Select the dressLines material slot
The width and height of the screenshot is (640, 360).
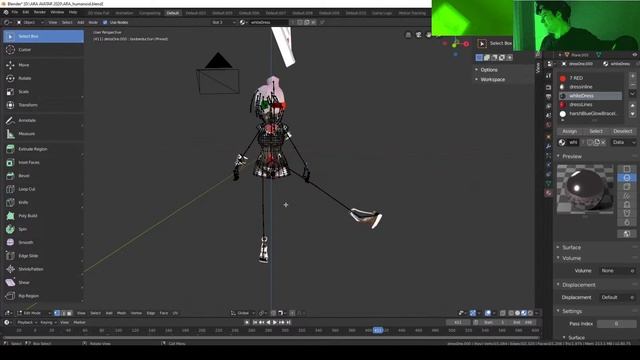click(x=590, y=104)
